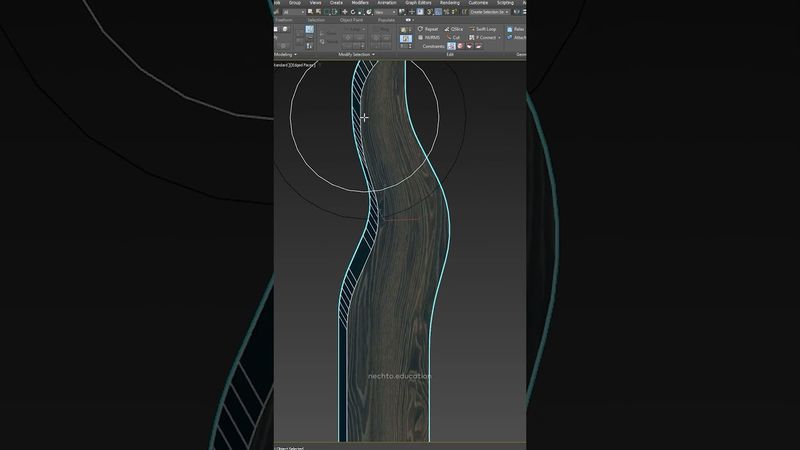Image resolution: width=800 pixels, height=450 pixels.
Task: Enable Constrain to None option
Action: tap(451, 46)
